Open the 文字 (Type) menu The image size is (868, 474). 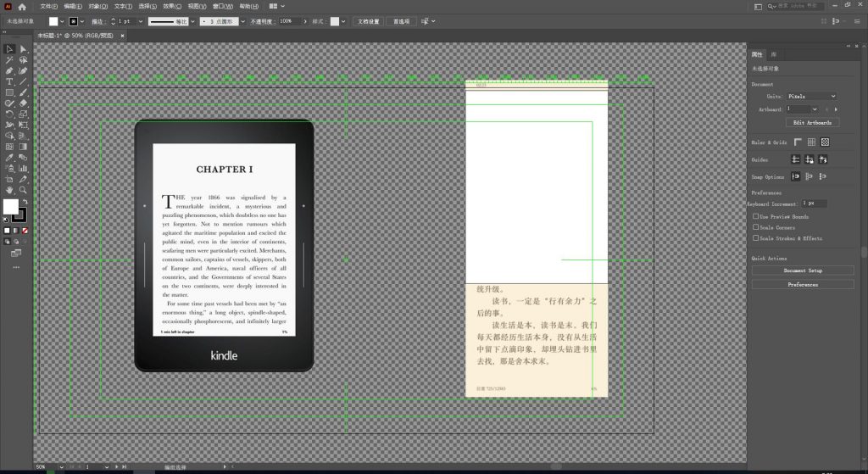123,7
